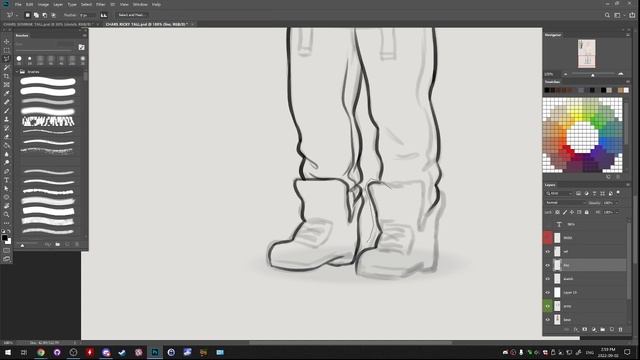The width and height of the screenshot is (640, 360).
Task: Switch to the second 100% document tab
Action: [x=146, y=24]
